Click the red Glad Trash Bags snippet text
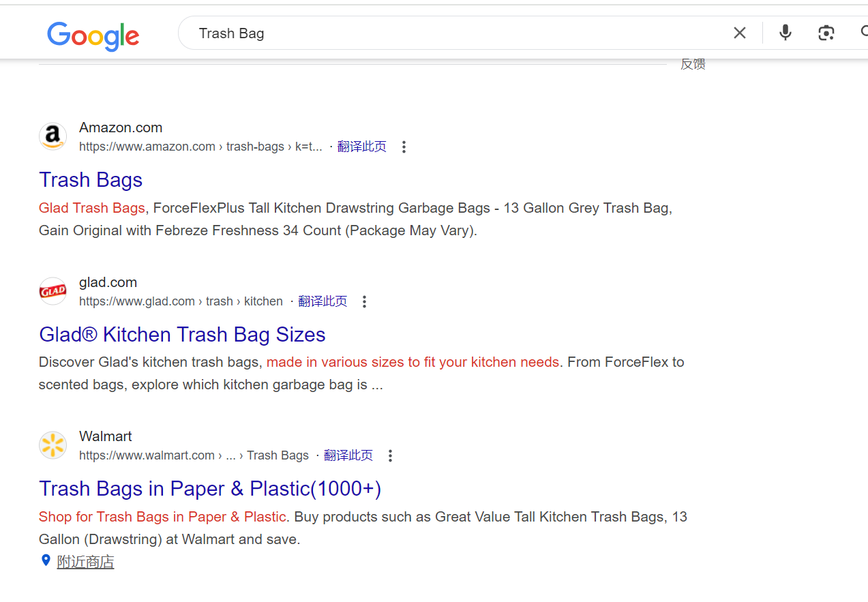 tap(92, 208)
